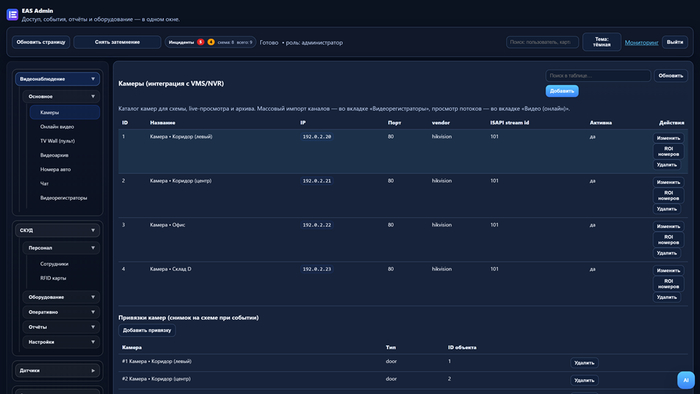Collapse the Видеонаблюдение section
This screenshot has height=394, width=700.
pos(58,79)
